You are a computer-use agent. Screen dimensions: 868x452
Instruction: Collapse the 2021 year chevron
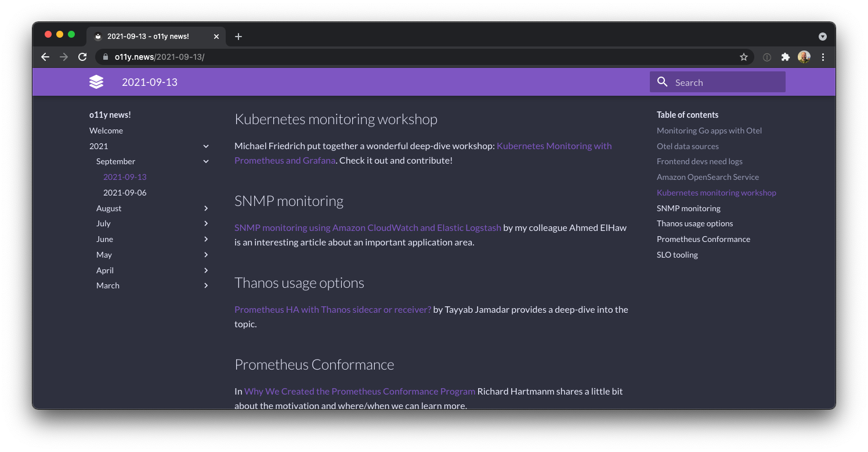tap(206, 146)
